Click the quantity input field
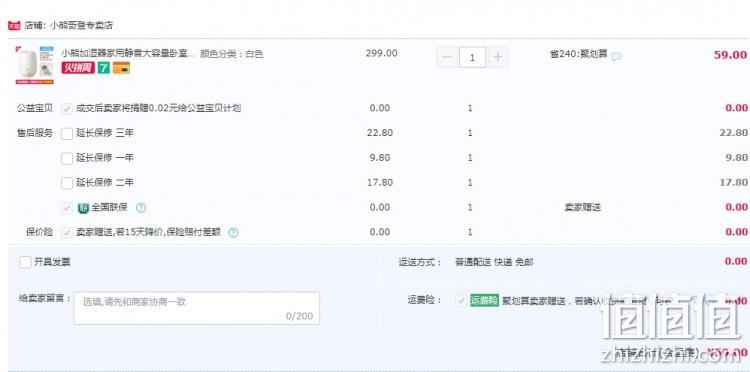The width and height of the screenshot is (750, 372). point(472,57)
